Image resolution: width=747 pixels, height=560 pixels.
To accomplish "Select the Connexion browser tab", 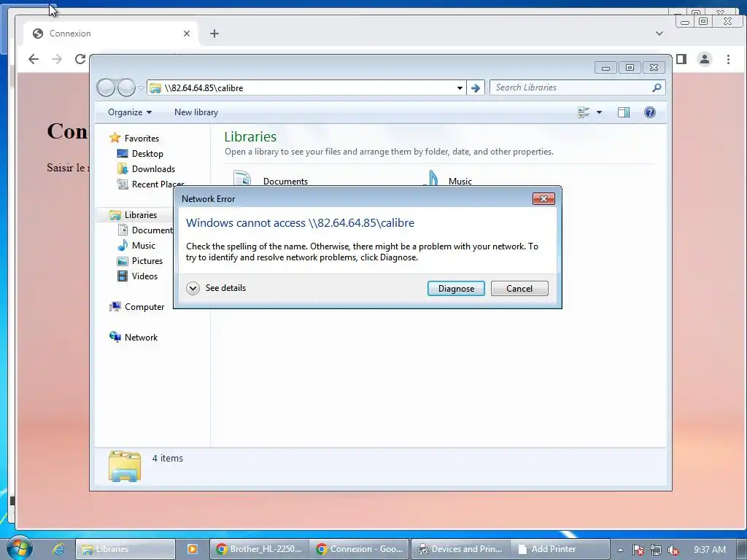I will [x=111, y=34].
